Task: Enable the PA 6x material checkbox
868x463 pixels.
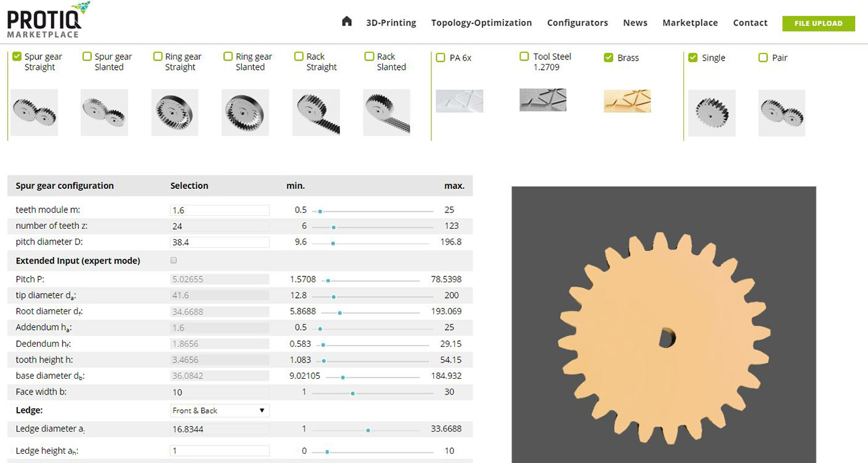Action: [x=441, y=58]
